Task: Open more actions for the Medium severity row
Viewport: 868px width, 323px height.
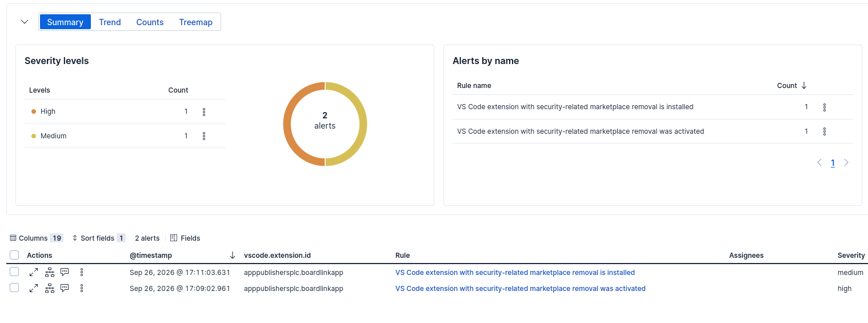Action: coord(204,136)
